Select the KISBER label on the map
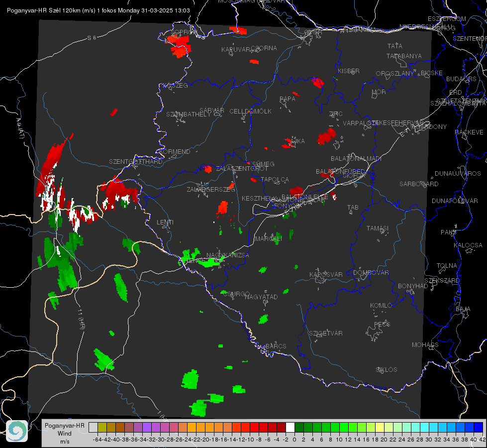 (x=349, y=71)
